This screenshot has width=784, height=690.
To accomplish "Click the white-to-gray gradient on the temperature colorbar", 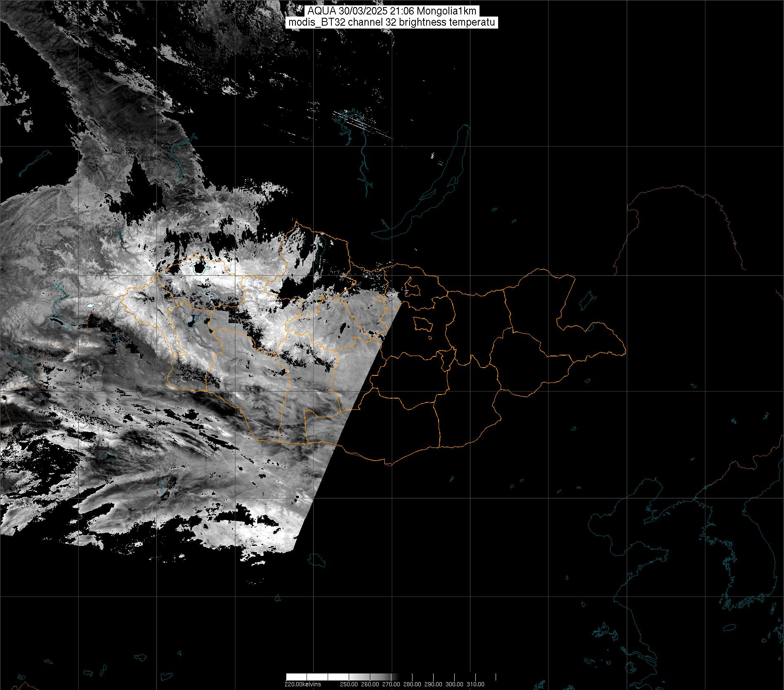I will click(343, 677).
